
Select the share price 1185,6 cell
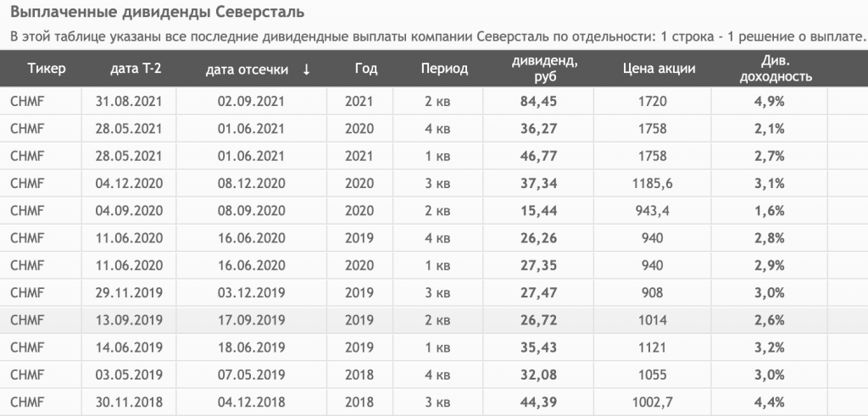point(652,184)
